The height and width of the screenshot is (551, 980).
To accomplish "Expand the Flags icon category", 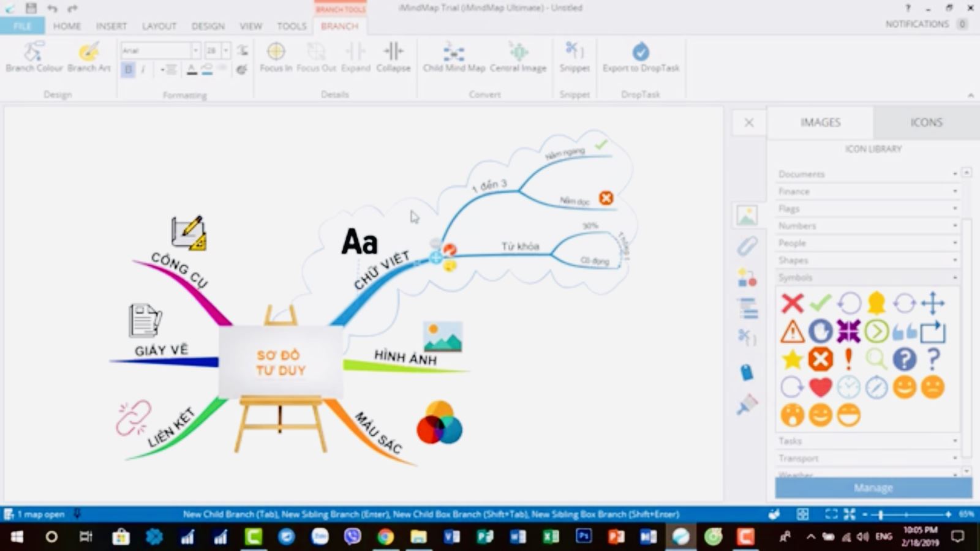I will (x=867, y=208).
